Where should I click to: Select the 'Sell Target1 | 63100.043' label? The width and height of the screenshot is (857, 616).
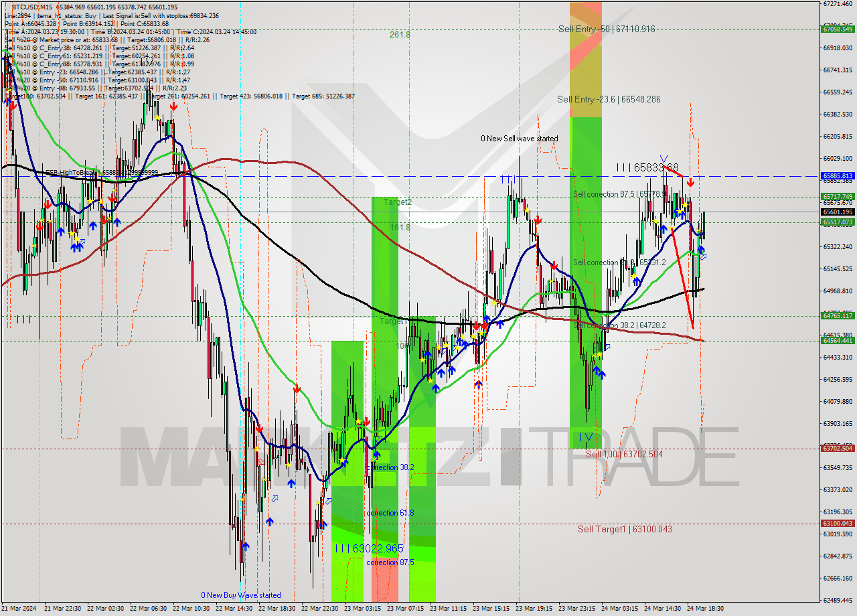pyautogui.click(x=625, y=529)
